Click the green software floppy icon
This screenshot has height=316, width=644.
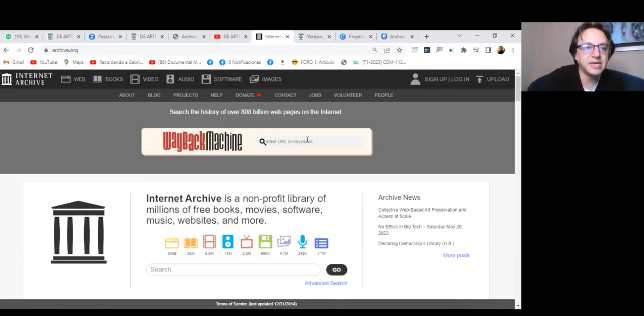[x=265, y=242]
